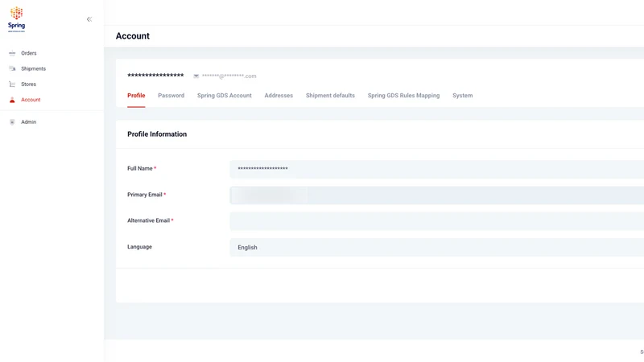Click the Stores cart icon

click(12, 84)
